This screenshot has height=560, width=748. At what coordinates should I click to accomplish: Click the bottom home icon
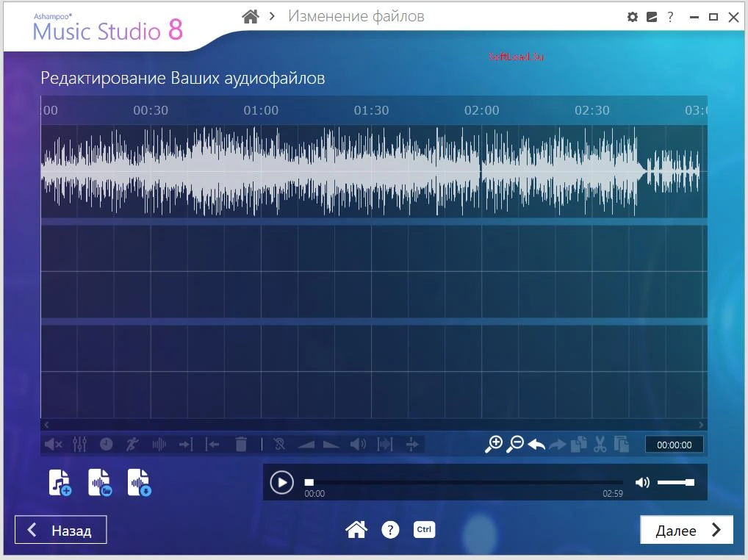pos(356,529)
